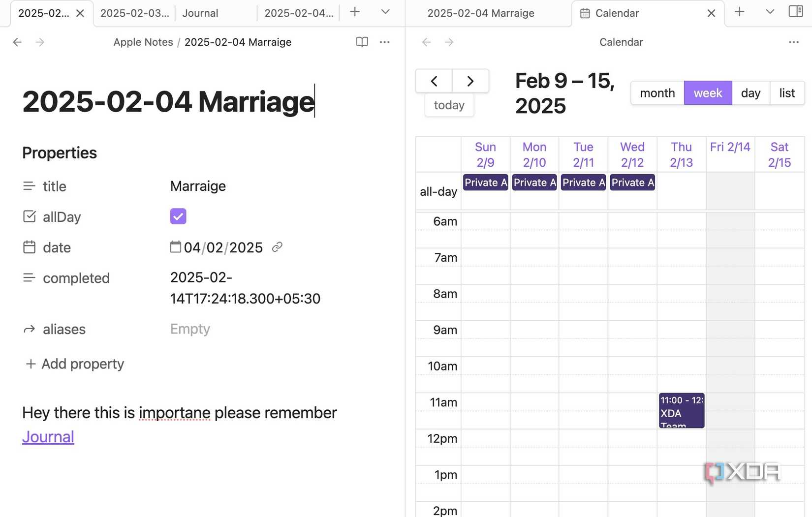Click the today button

point(448,105)
